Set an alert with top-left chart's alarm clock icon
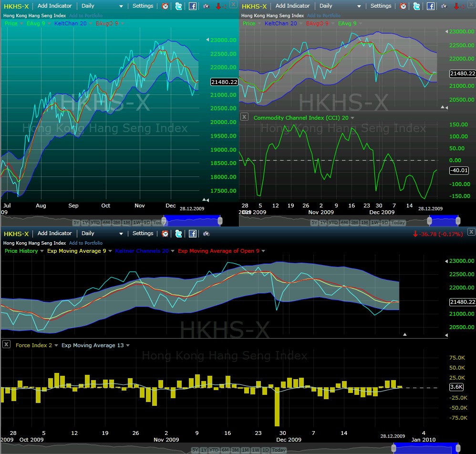 (x=165, y=6)
